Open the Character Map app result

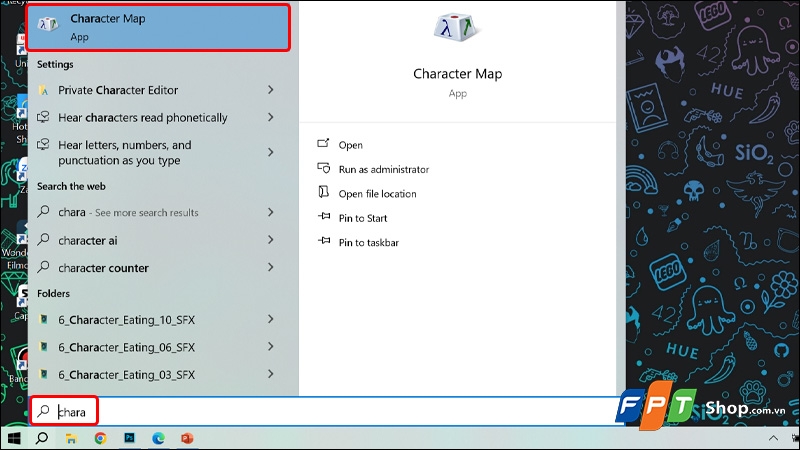click(158, 27)
